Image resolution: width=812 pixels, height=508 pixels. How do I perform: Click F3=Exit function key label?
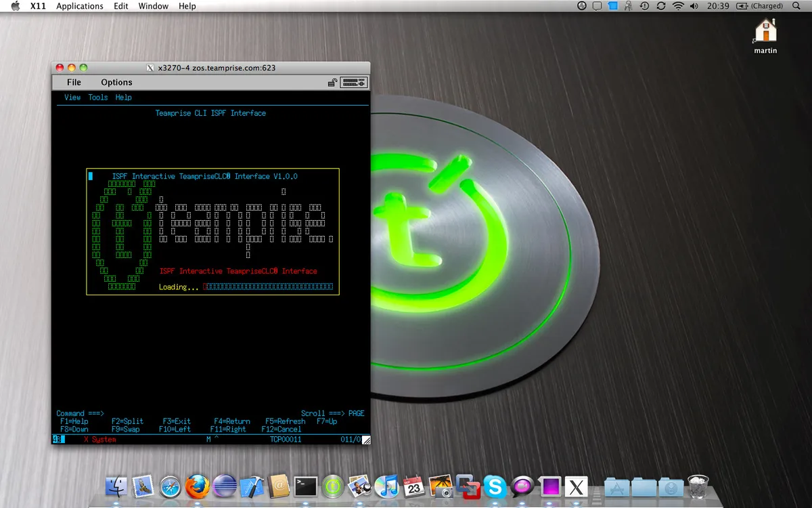point(177,421)
